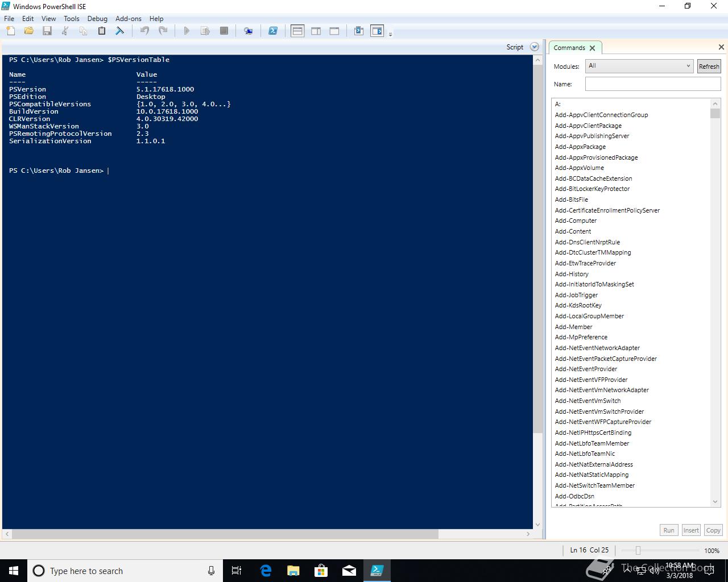Screen dimensions: 728x582
Task: Click the Cut scissors icon
Action: tap(65, 31)
